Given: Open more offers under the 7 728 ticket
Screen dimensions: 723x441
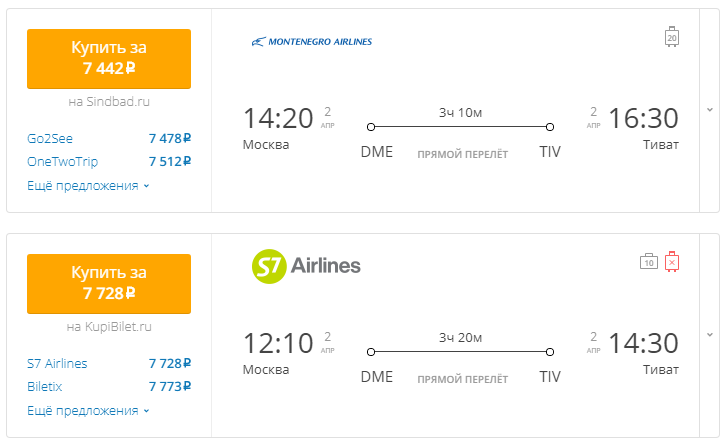Looking at the screenshot, I should tap(88, 411).
